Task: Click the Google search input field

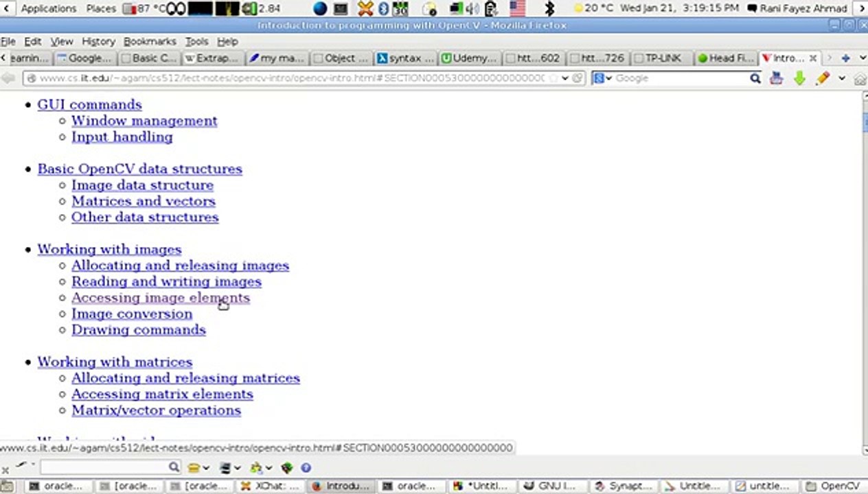Action: pos(680,78)
